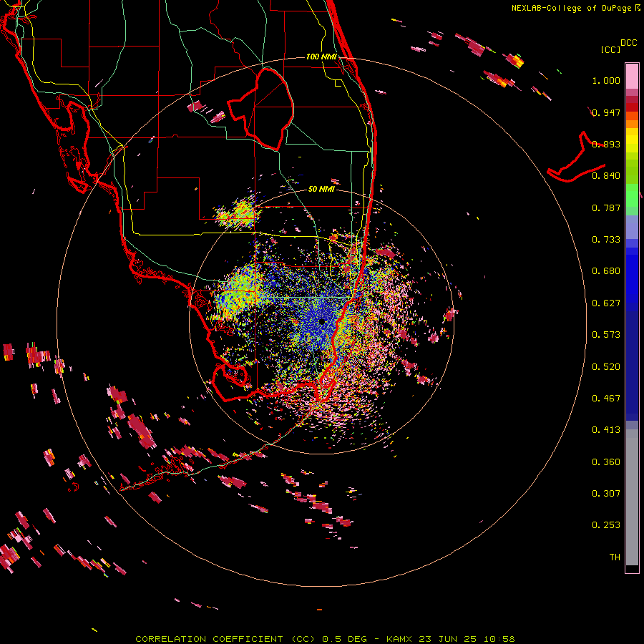Image resolution: width=644 pixels, height=644 pixels.
Task: Click the gray band of the color scale
Action: (632, 497)
